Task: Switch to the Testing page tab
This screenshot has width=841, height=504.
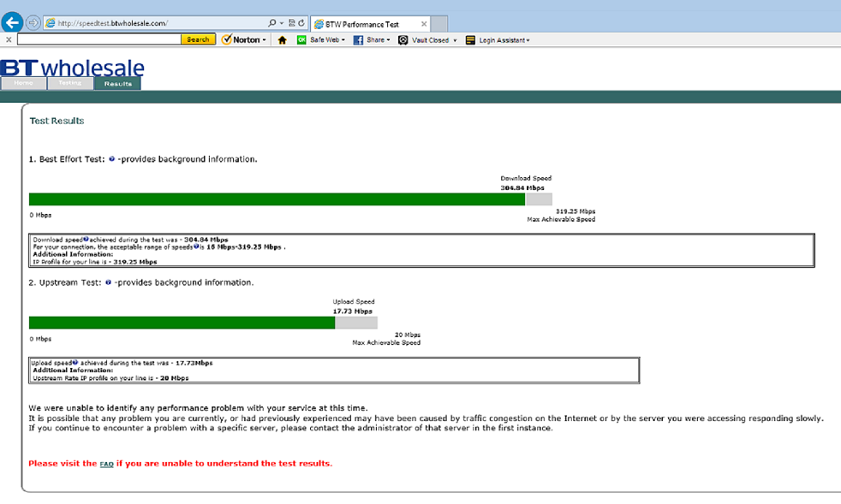Action: click(69, 83)
